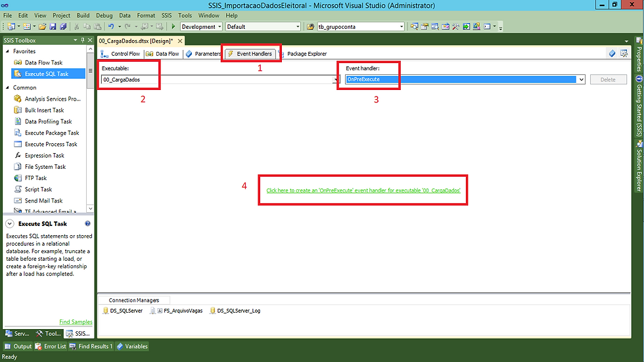This screenshot has height=362, width=644.
Task: Close the 00_CargaDados.dtsx design tab
Action: [x=180, y=41]
